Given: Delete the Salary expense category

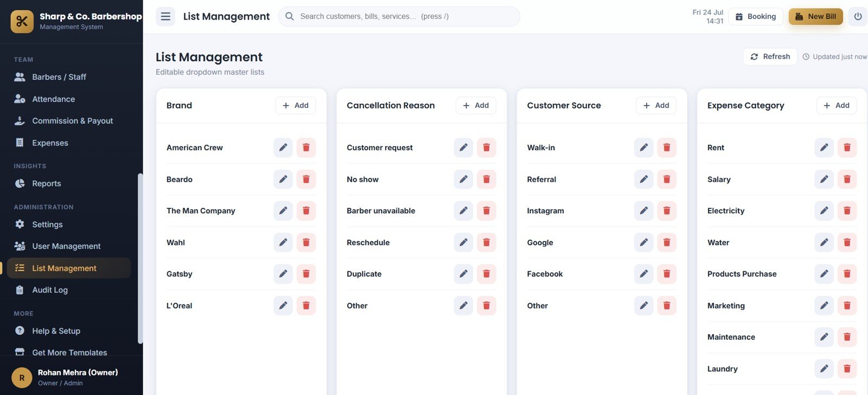Looking at the screenshot, I should point(847,179).
